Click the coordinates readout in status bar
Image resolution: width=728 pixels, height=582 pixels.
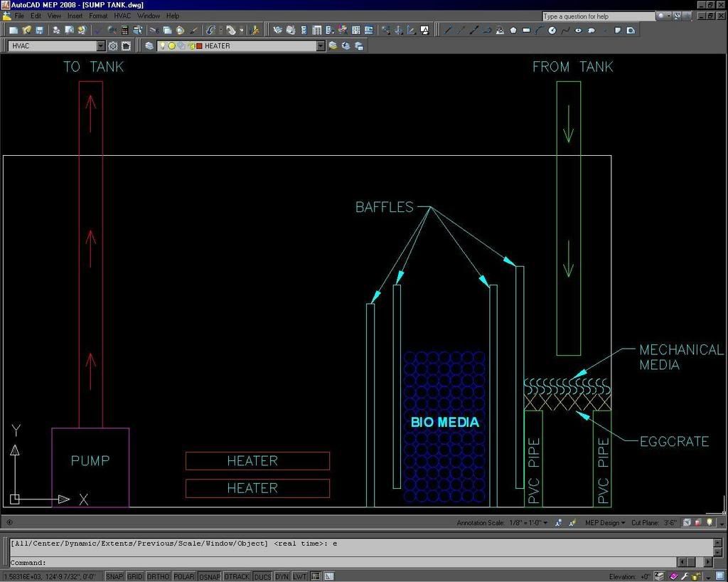tap(49, 576)
